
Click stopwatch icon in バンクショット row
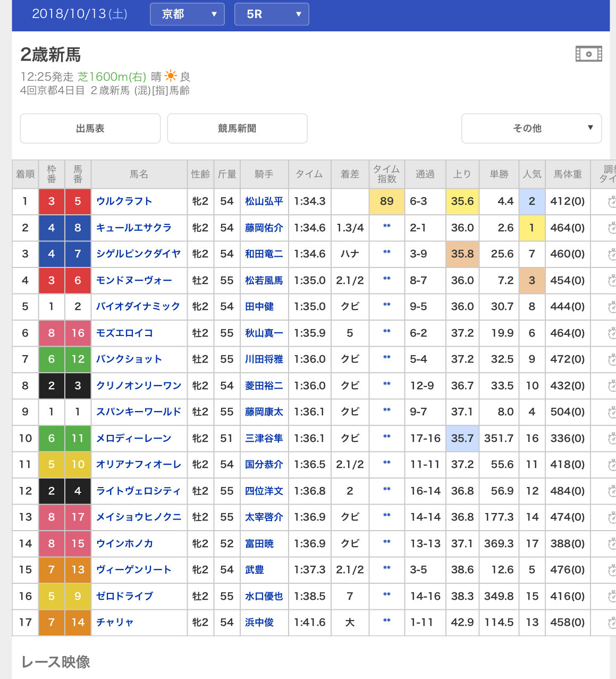point(612,359)
